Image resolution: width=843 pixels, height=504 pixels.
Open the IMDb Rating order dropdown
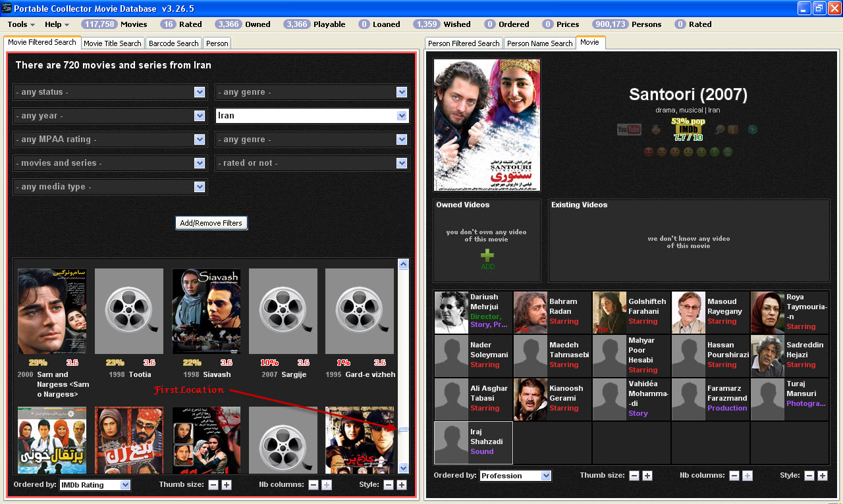click(95, 485)
